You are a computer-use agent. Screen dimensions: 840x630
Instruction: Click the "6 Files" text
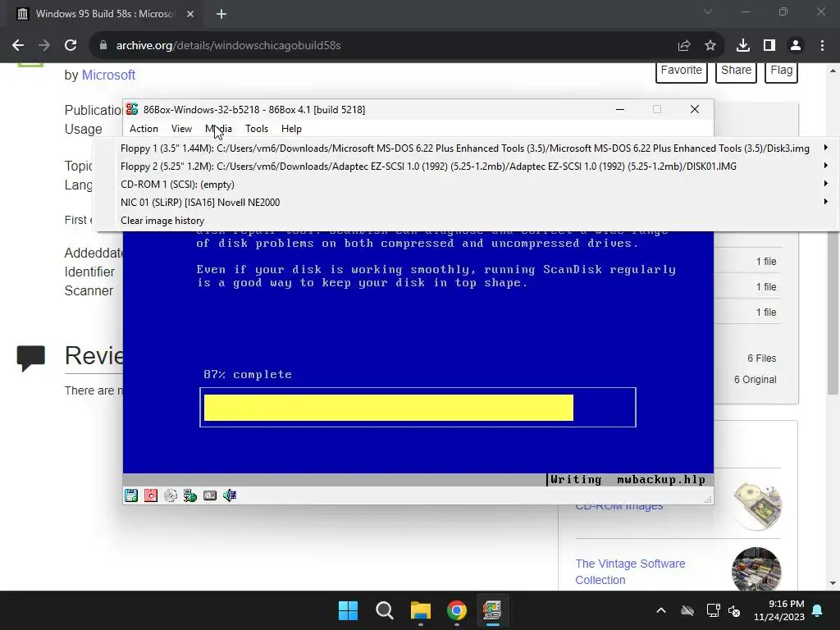[762, 358]
